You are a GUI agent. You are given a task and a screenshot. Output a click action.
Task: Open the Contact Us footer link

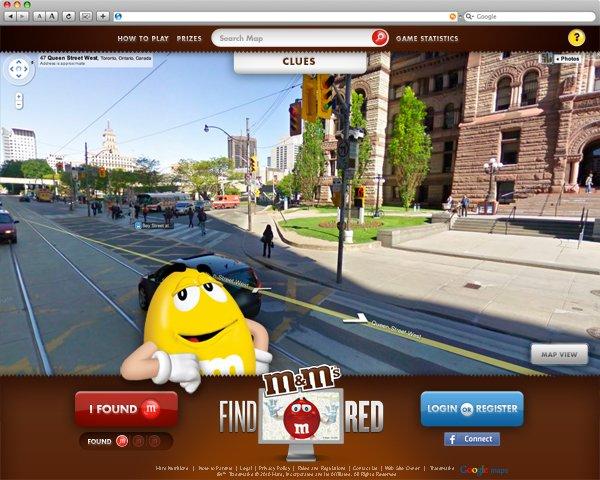tap(365, 468)
